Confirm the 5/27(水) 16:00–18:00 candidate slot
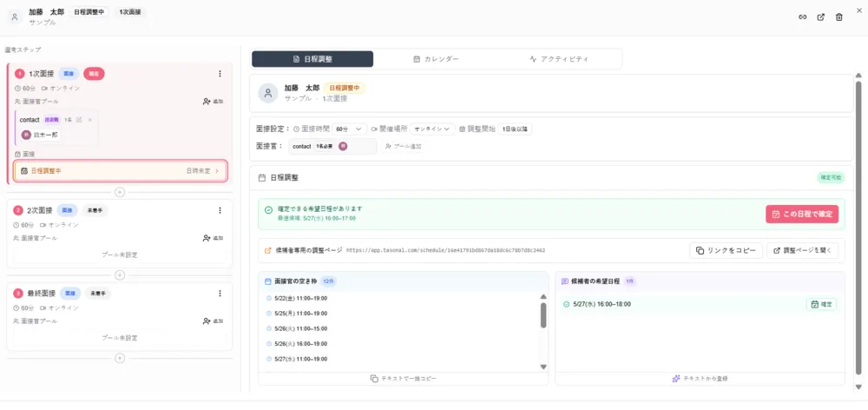The height and width of the screenshot is (410, 868). (821, 304)
